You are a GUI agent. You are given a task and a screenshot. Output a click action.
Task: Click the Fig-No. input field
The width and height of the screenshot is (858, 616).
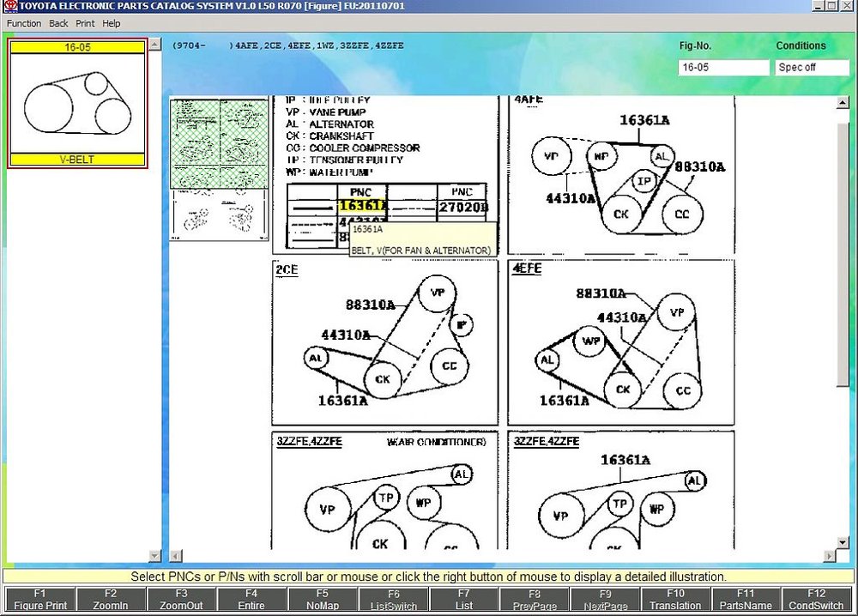click(x=723, y=67)
